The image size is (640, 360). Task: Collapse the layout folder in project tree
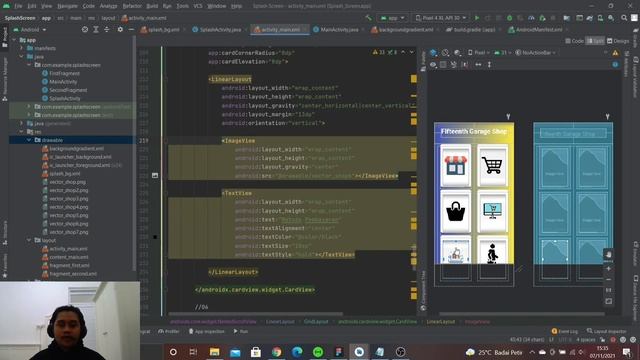click(29, 240)
